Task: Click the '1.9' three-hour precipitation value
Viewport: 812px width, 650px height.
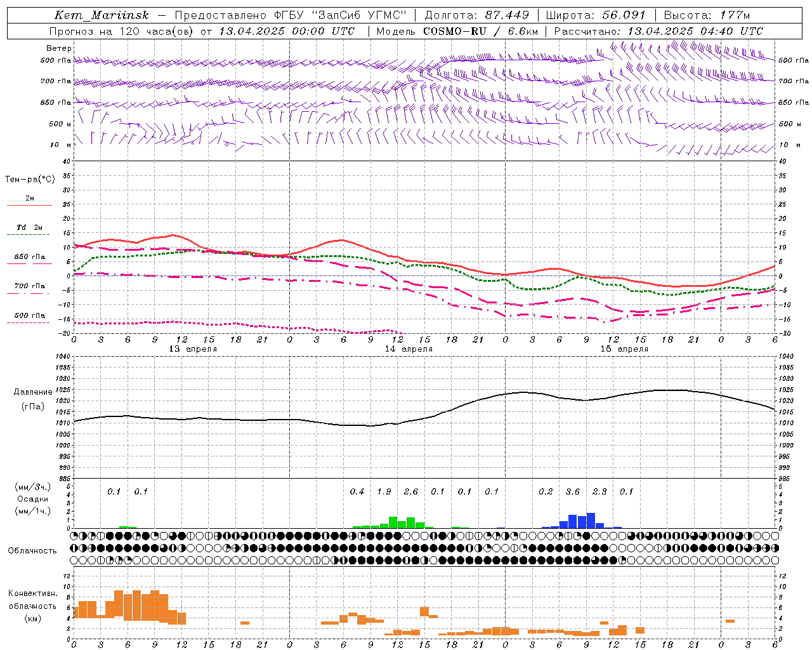Action: (x=384, y=492)
